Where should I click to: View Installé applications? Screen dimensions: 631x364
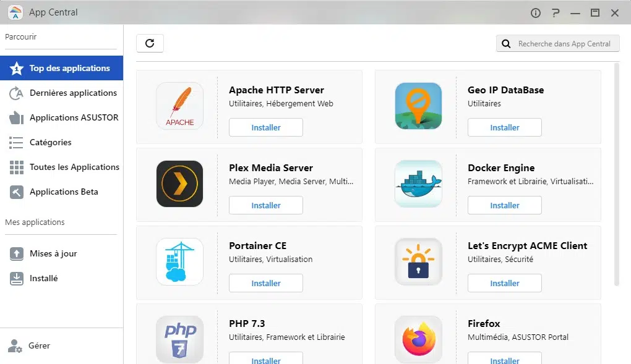(x=62, y=278)
